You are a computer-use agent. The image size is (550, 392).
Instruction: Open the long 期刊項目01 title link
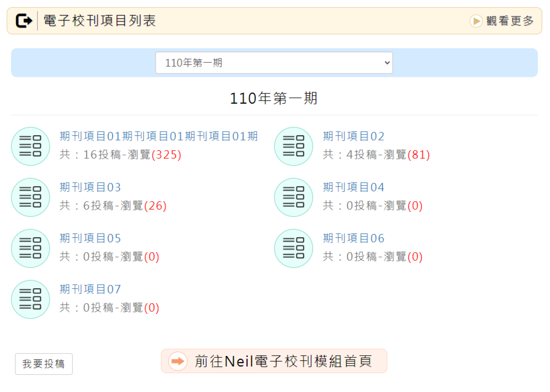159,136
